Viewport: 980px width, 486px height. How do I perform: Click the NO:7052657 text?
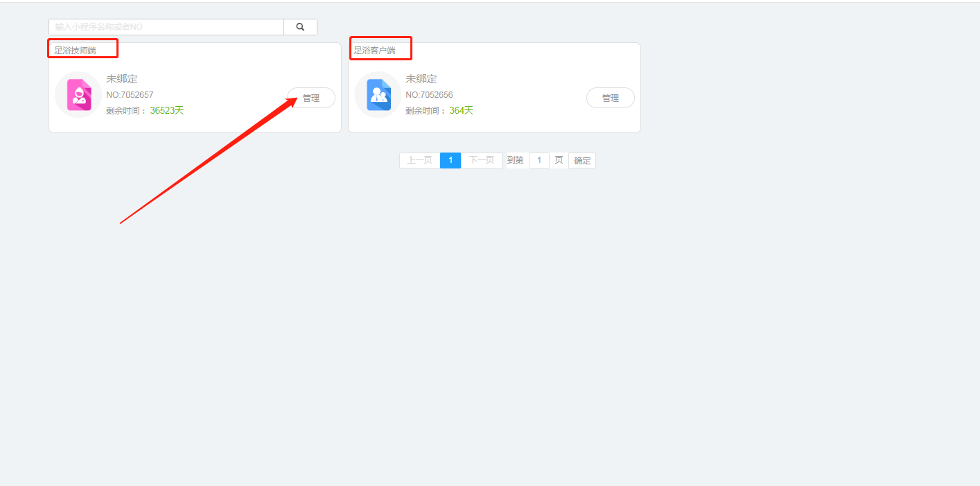click(130, 95)
